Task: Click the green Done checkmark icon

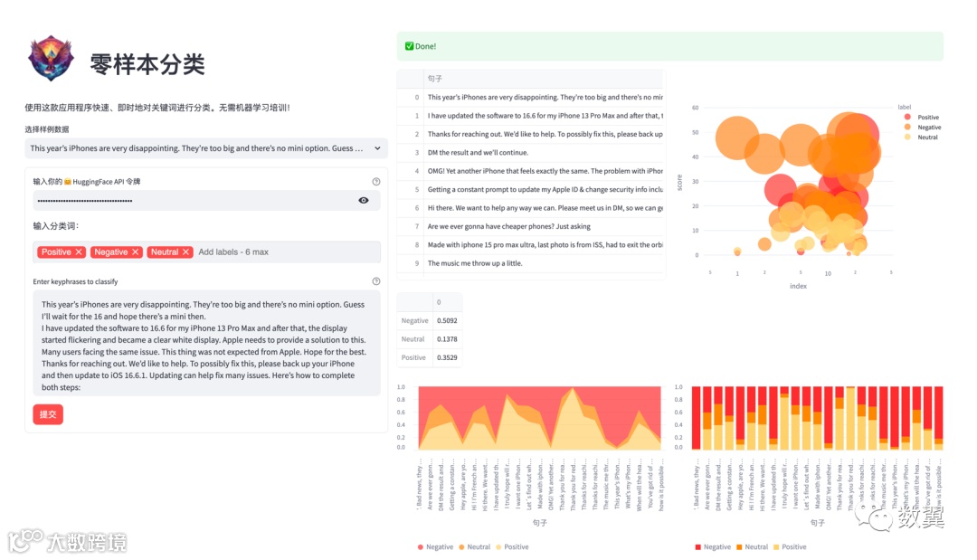Action: pos(410,46)
